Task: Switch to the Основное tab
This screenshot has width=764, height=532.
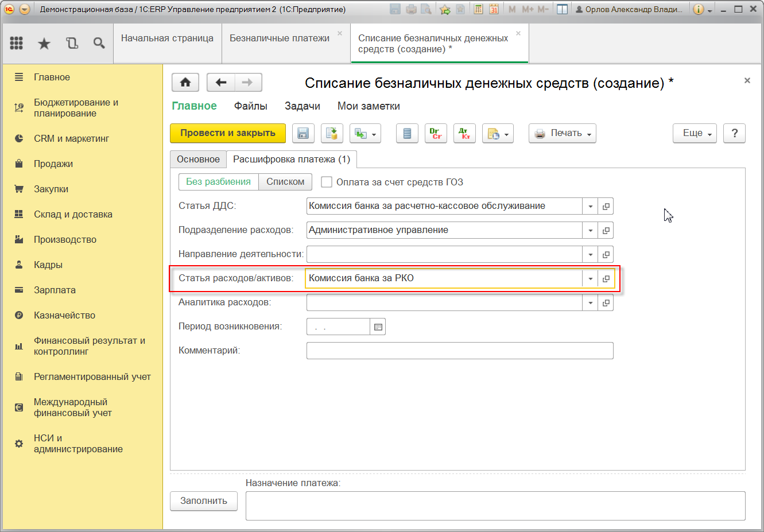Action: 198,159
